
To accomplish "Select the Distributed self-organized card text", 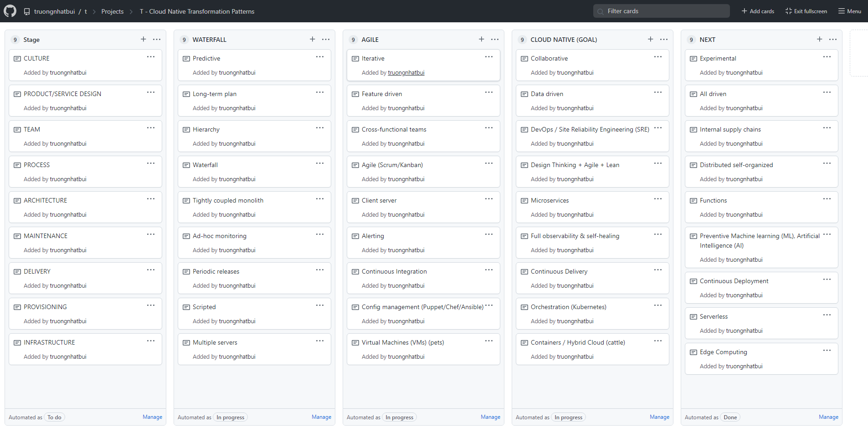I will pos(736,165).
